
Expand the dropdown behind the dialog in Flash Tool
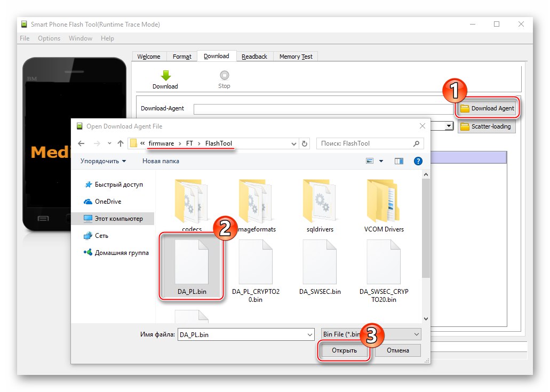pos(449,126)
